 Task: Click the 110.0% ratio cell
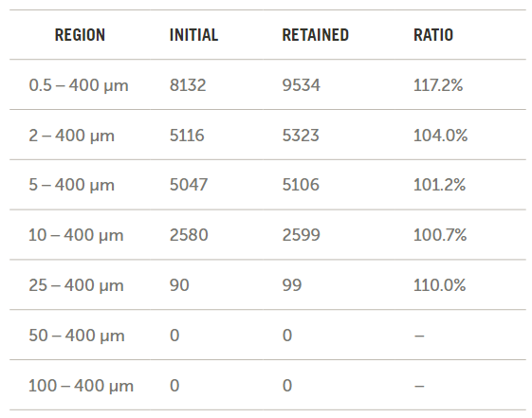[x=440, y=285]
